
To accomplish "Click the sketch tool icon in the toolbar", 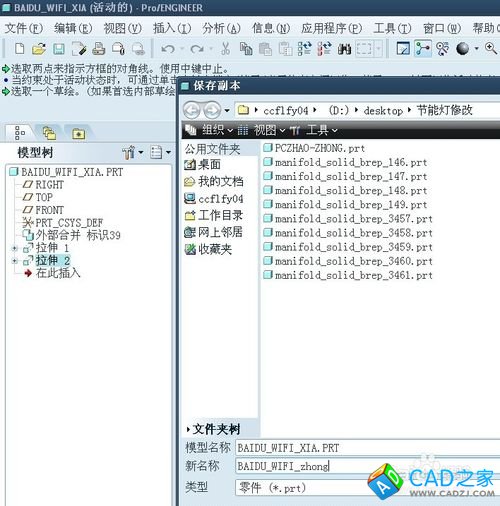I will [403, 49].
